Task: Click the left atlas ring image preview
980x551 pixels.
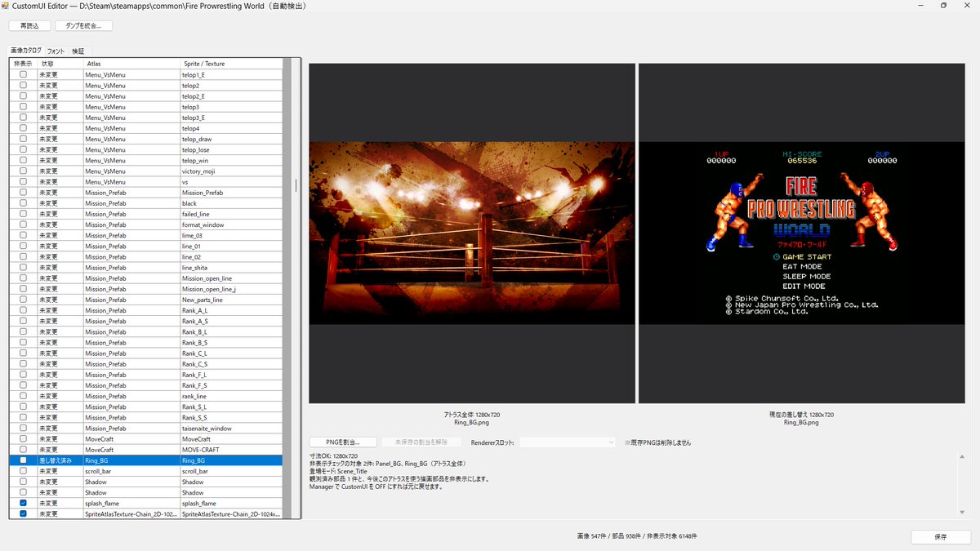Action: (472, 233)
